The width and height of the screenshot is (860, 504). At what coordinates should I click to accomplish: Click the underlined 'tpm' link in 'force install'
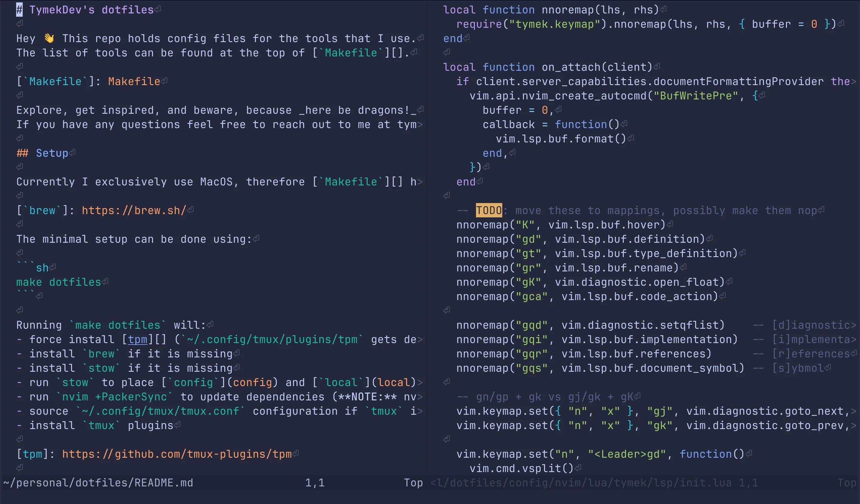click(138, 339)
